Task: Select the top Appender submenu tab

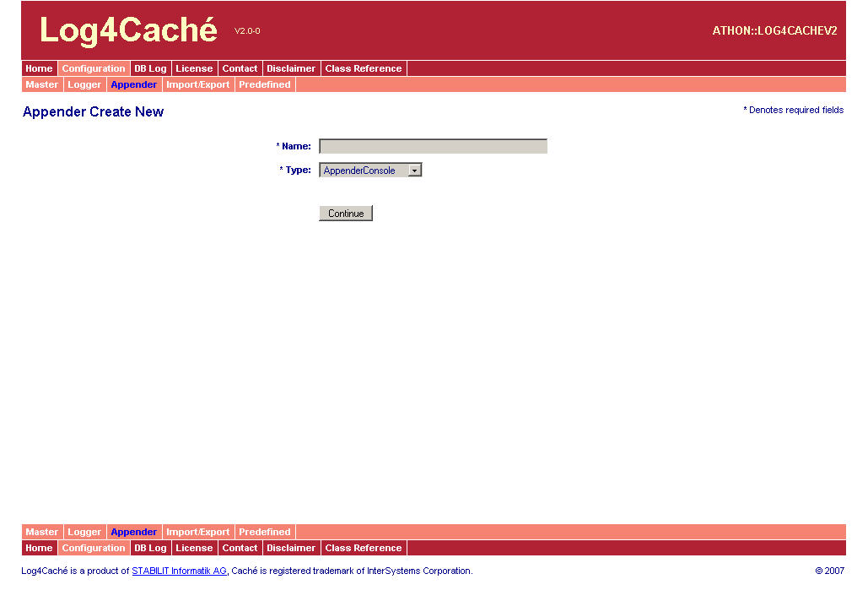Action: click(x=134, y=84)
